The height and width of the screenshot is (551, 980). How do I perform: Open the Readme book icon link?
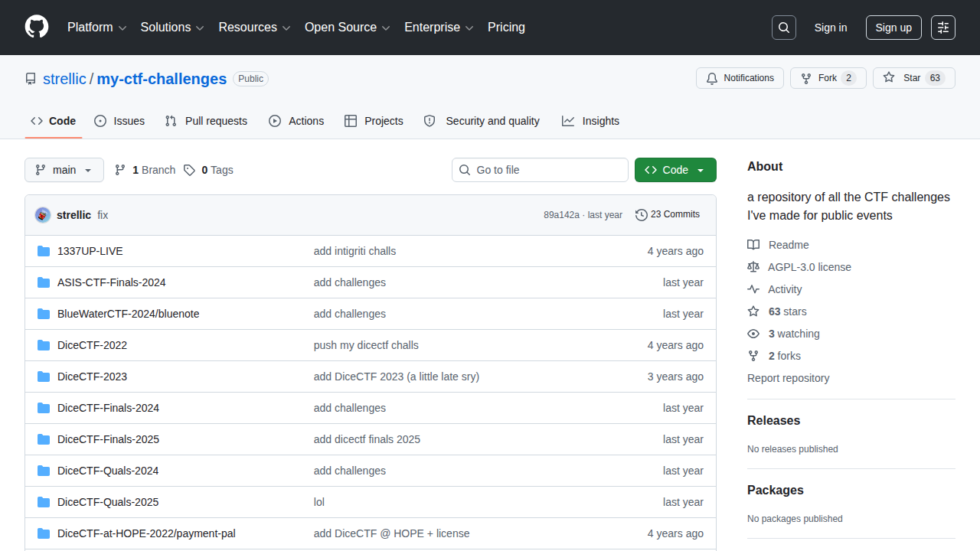pyautogui.click(x=778, y=245)
